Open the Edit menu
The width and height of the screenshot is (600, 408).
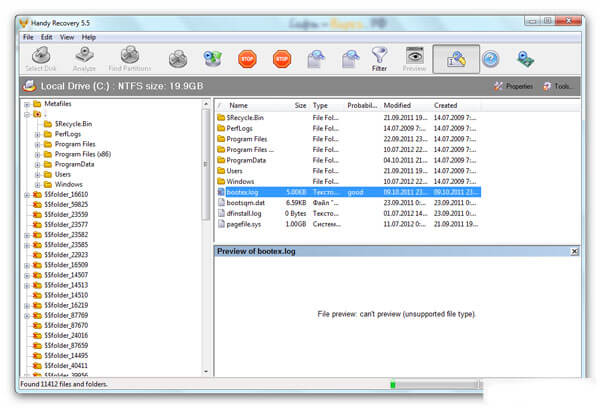46,37
